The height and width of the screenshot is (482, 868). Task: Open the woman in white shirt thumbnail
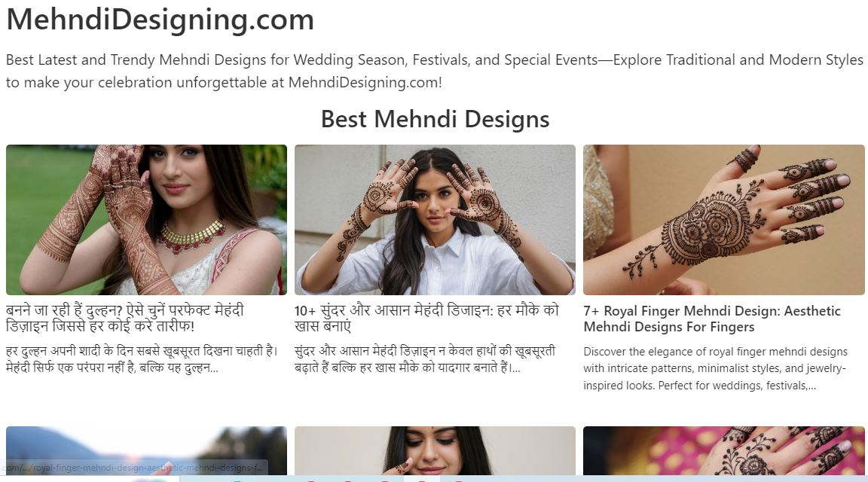(435, 220)
